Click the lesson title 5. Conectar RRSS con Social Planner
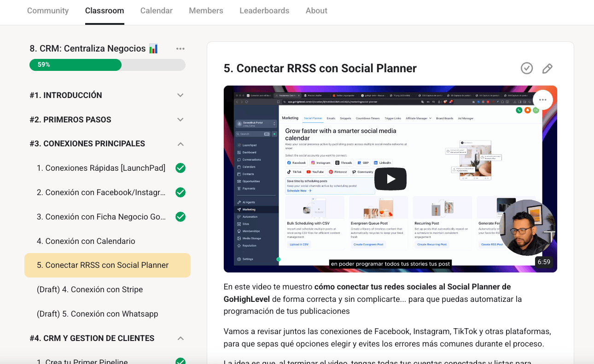Screen dimensions: 594x364 click(x=320, y=69)
